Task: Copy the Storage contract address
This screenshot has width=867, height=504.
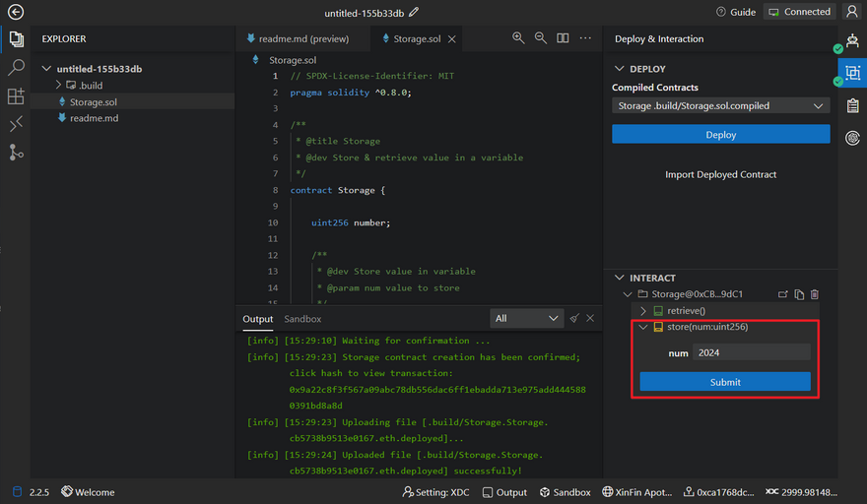Action: 799,294
